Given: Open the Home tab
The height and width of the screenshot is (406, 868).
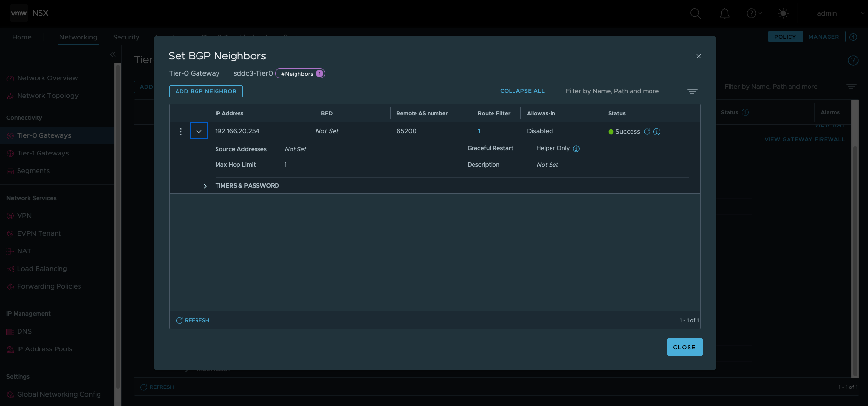Looking at the screenshot, I should click(x=22, y=37).
